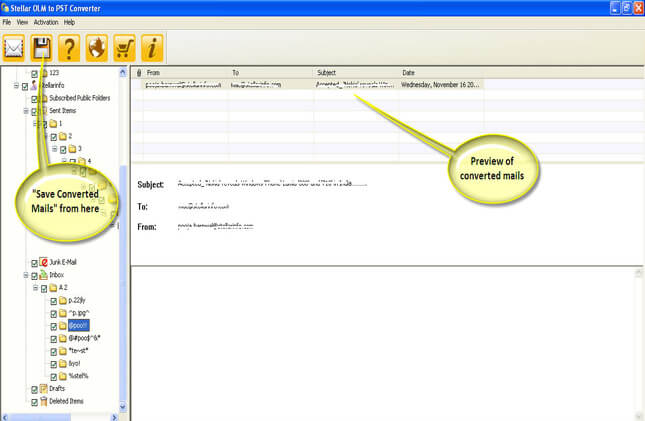Toggle the %stel% folder checkbox
Image resolution: width=645 pixels, height=421 pixels.
point(53,377)
